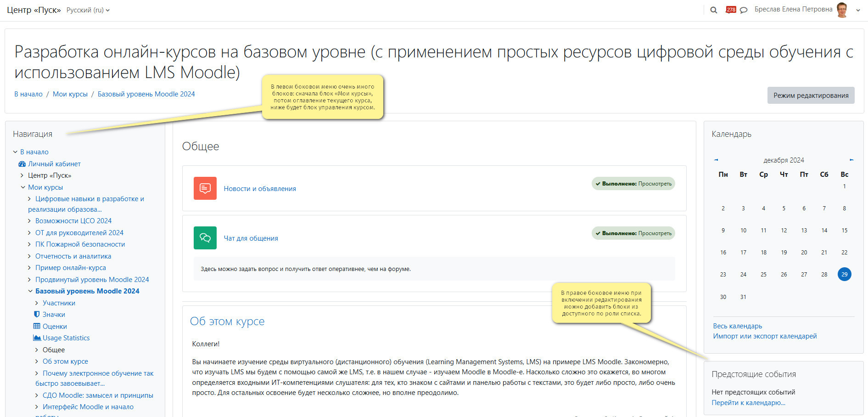Collapse Базовый уровень Moodle 2024 node

point(30,291)
